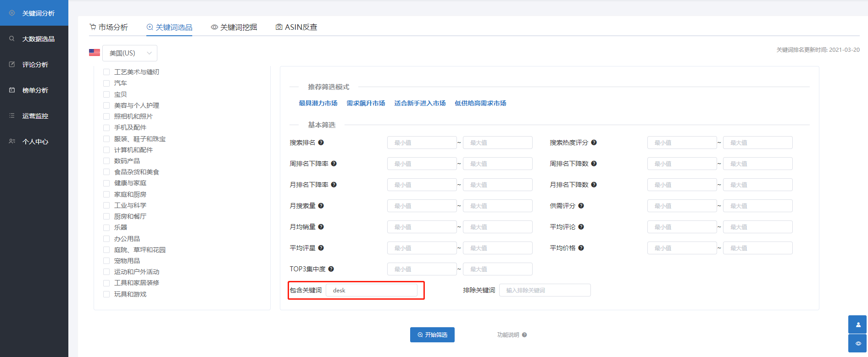Click help icon next to 平均评论
The height and width of the screenshot is (357, 868).
581,227
